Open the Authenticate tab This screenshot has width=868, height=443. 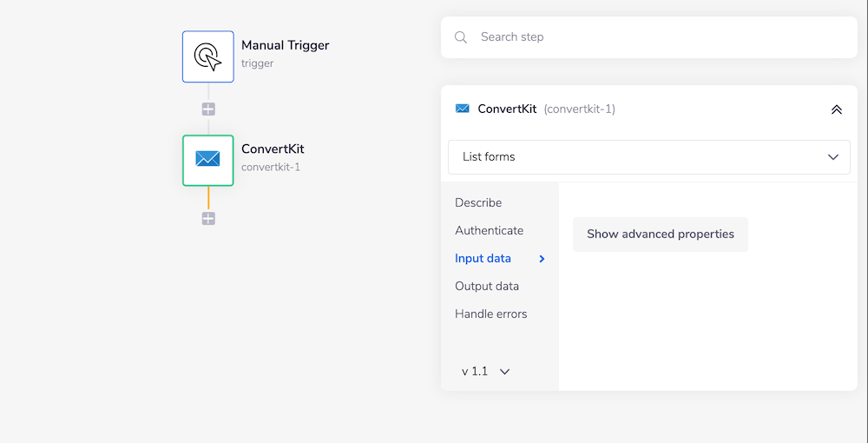(489, 231)
